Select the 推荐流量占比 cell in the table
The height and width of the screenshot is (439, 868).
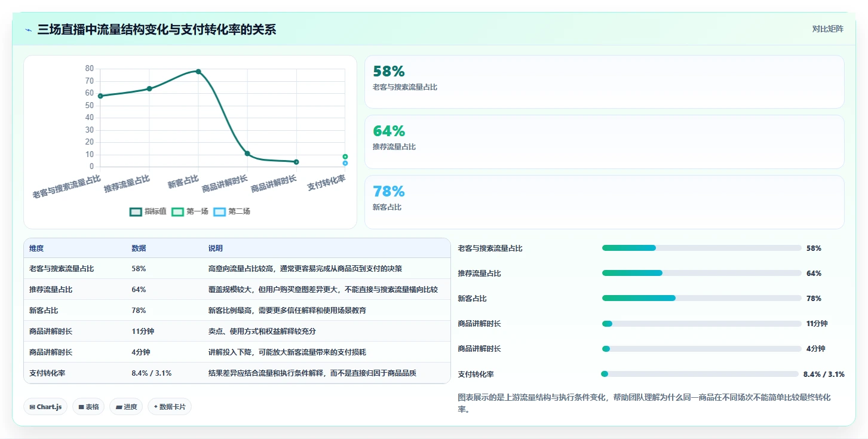[51, 290]
